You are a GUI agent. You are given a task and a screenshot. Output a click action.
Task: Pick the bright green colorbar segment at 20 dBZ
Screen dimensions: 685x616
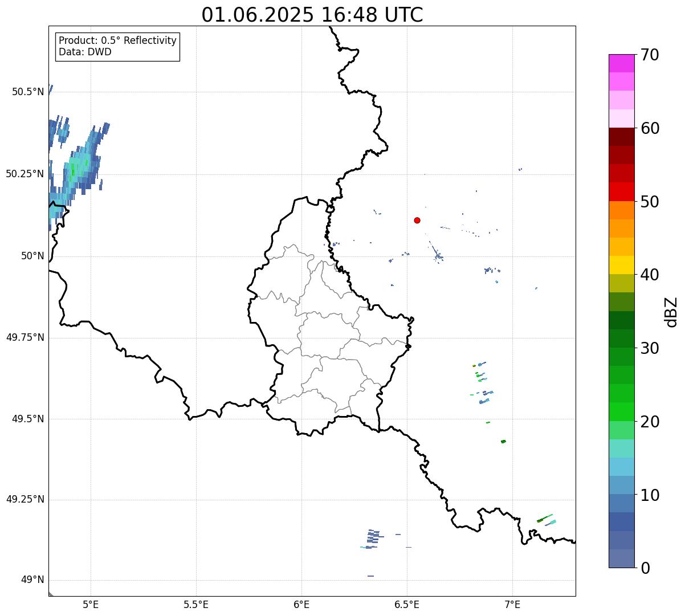click(621, 412)
